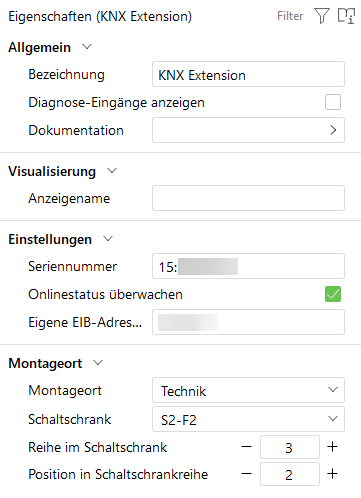Collapse the Allgemein section
Image resolution: width=361 pixels, height=498 pixels.
87,47
